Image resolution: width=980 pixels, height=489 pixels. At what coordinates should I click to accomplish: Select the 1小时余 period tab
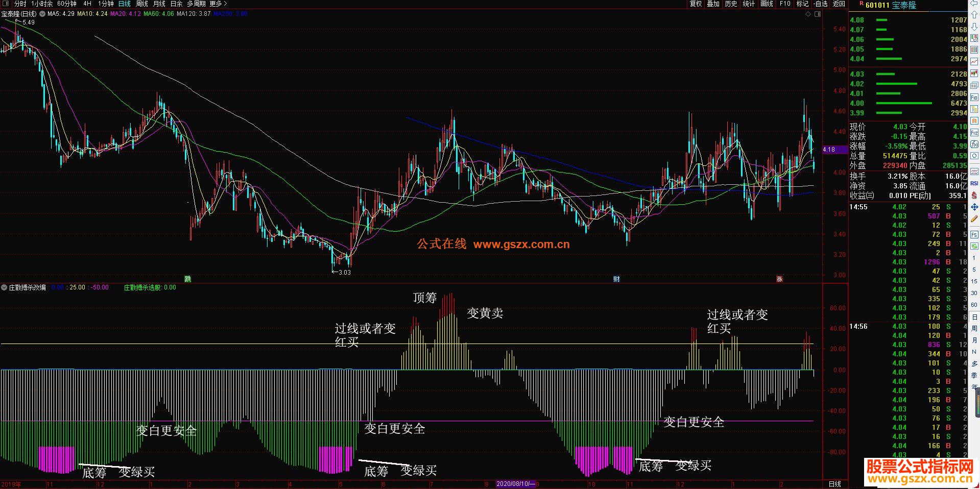click(x=42, y=4)
